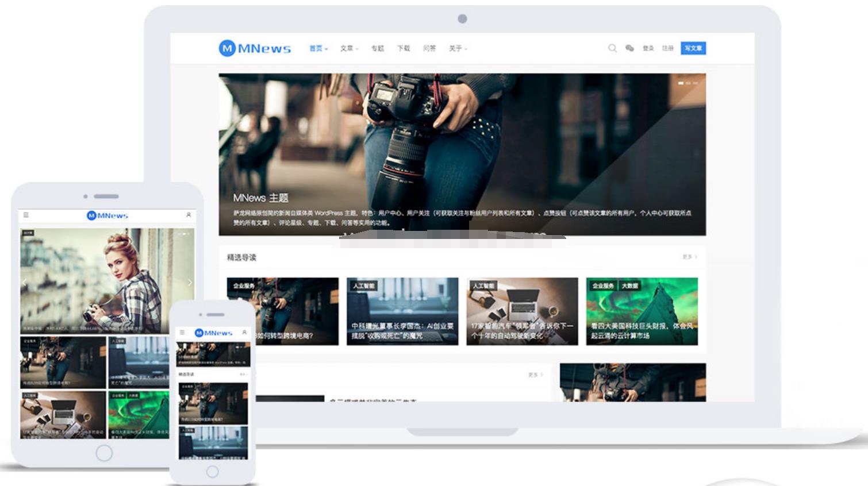Open the 专题 navigation item
This screenshot has width=868, height=486.
pos(377,48)
